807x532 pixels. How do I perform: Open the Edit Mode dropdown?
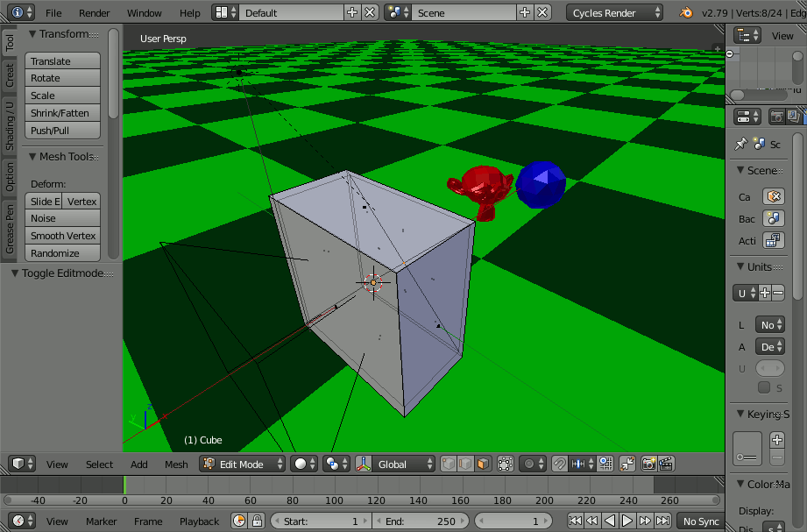[243, 464]
